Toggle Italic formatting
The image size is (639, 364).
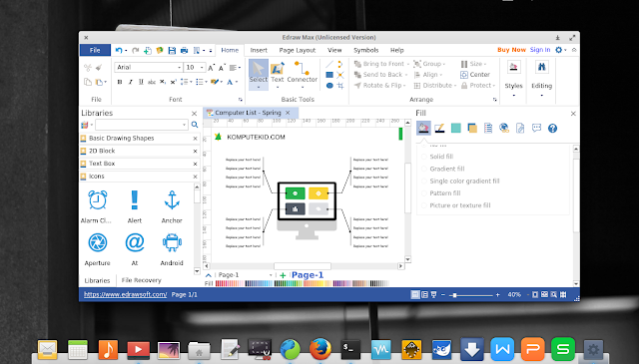click(131, 82)
